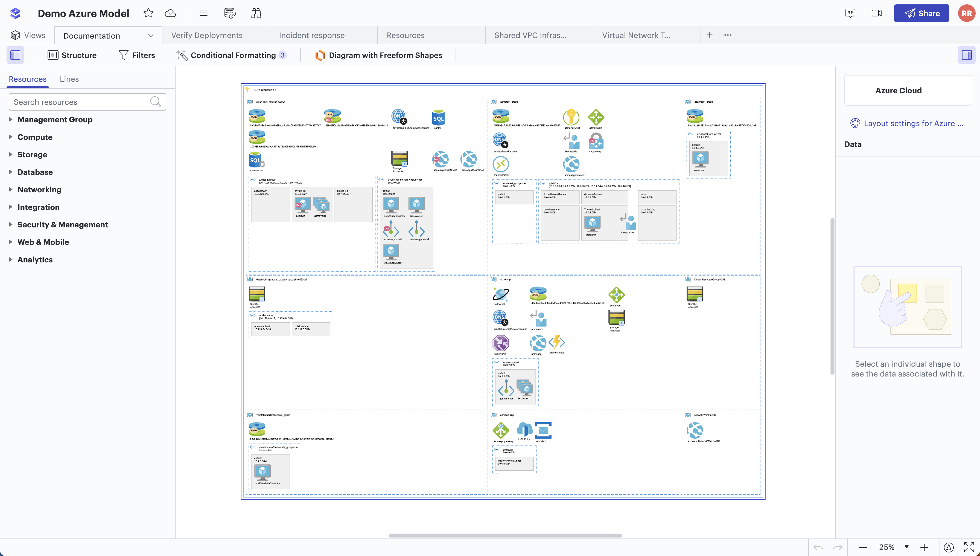Open the RR user avatar
980x556 pixels.
pyautogui.click(x=966, y=13)
